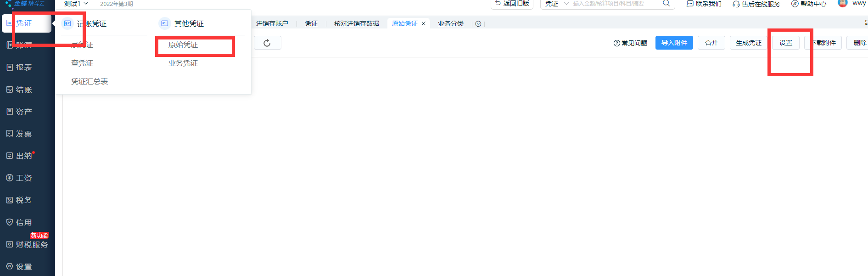Click the 合并 button

711,43
